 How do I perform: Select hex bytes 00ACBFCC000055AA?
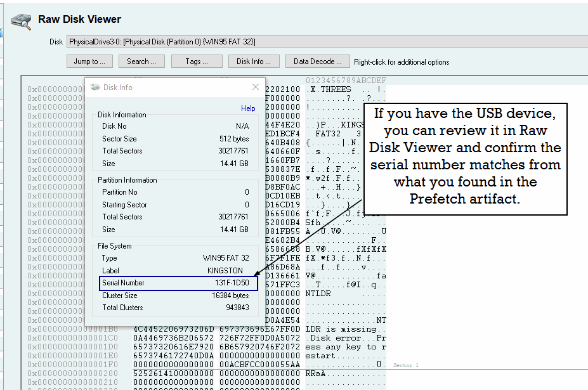(259, 365)
